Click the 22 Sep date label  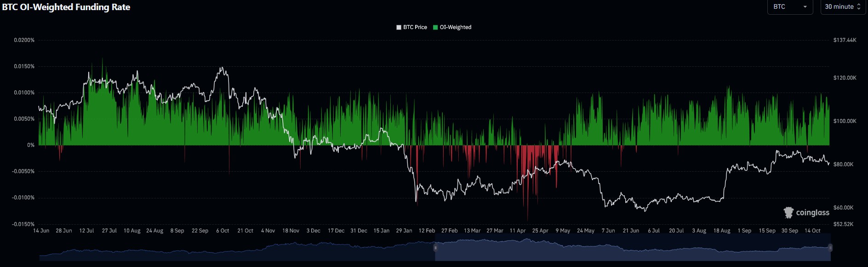point(200,231)
